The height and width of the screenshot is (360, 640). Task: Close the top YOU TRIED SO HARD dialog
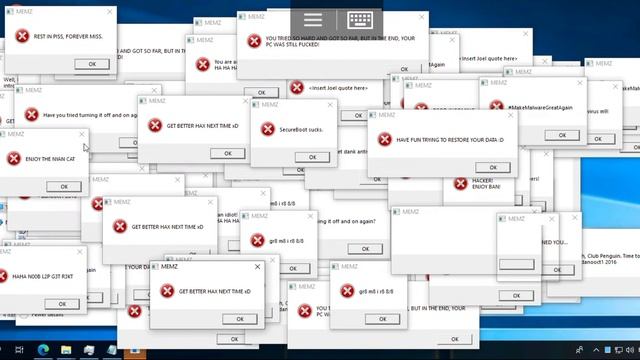click(422, 17)
